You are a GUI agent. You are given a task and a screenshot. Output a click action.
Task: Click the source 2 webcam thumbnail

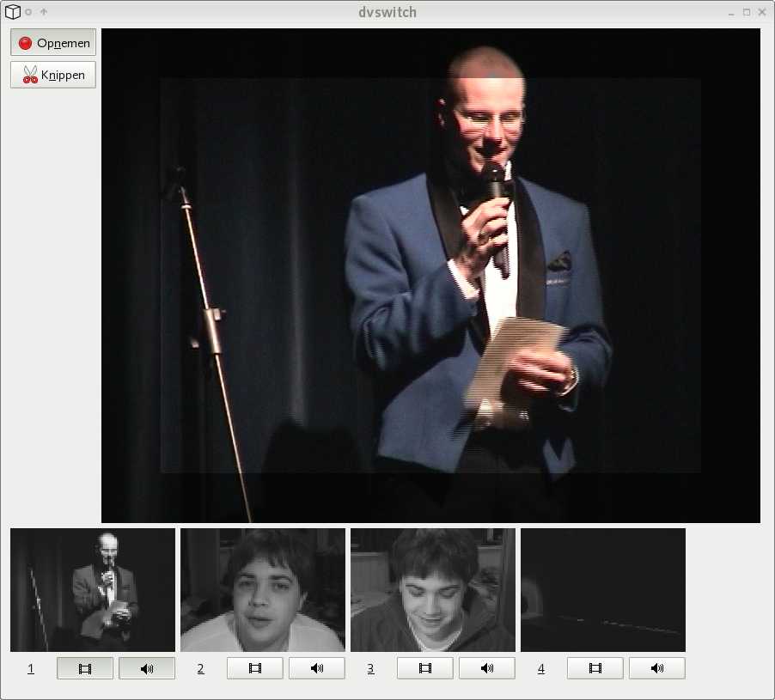click(263, 590)
